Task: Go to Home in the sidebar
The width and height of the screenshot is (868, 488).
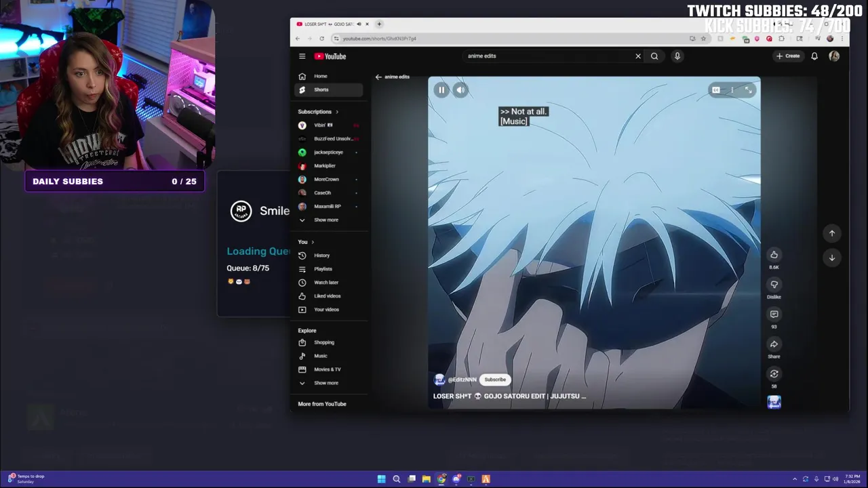Action: pyautogui.click(x=329, y=76)
